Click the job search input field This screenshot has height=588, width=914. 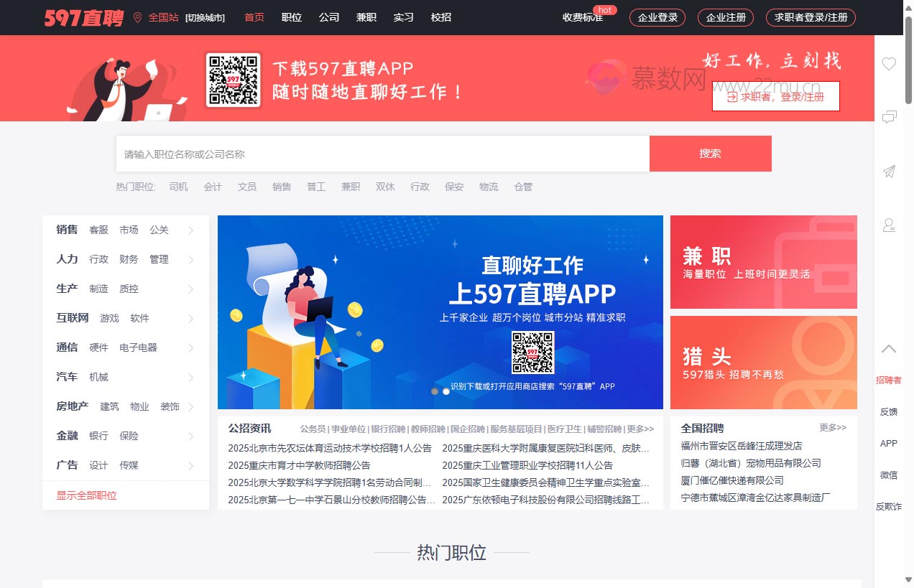[381, 154]
